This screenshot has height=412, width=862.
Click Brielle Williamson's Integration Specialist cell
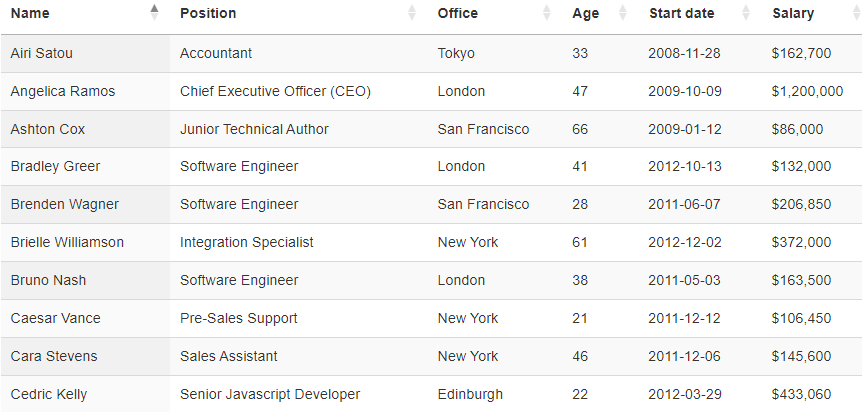coord(299,243)
